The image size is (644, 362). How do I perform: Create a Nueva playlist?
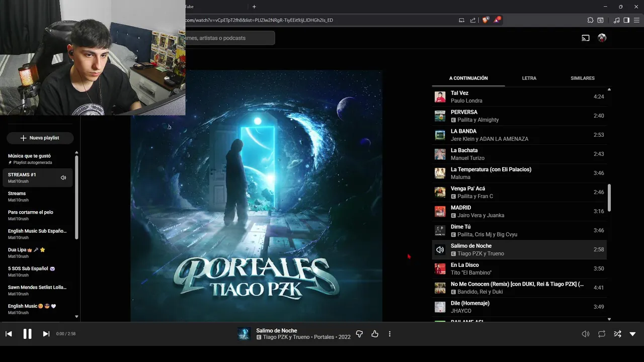click(40, 138)
